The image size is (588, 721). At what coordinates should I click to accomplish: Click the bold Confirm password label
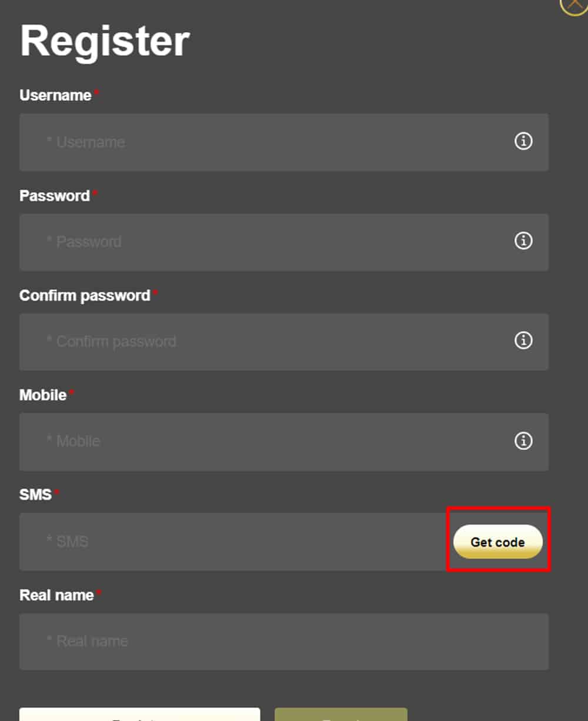(85, 295)
